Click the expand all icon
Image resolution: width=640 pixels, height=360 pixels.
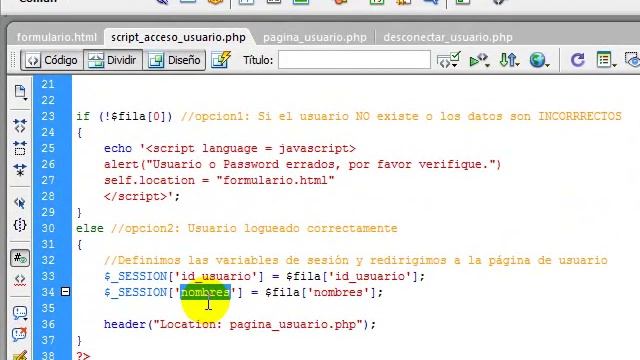[20, 169]
